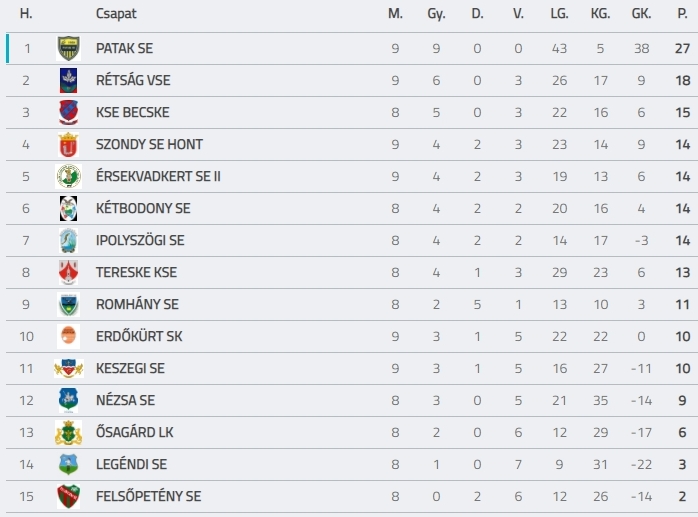Click the TERESKE KSE red shield icon

coord(69,273)
